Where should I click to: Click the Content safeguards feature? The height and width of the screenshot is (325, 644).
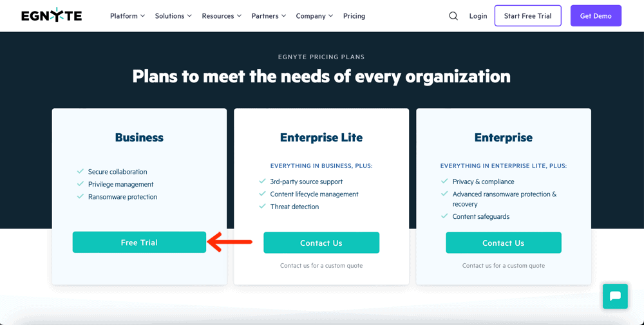[481, 216]
